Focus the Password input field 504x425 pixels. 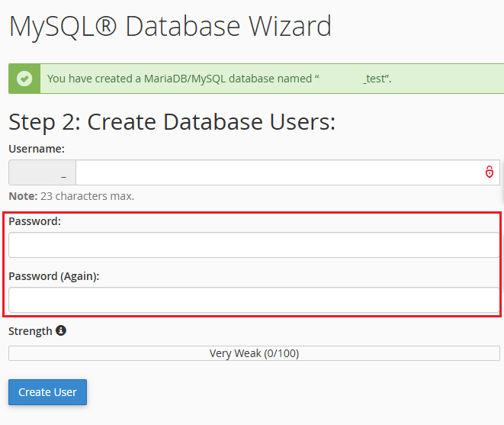click(254, 245)
